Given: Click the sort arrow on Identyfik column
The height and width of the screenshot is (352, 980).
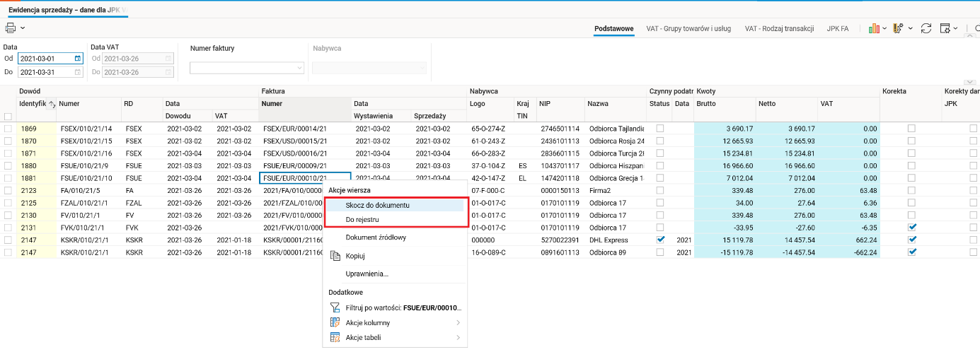Looking at the screenshot, I should 51,104.
